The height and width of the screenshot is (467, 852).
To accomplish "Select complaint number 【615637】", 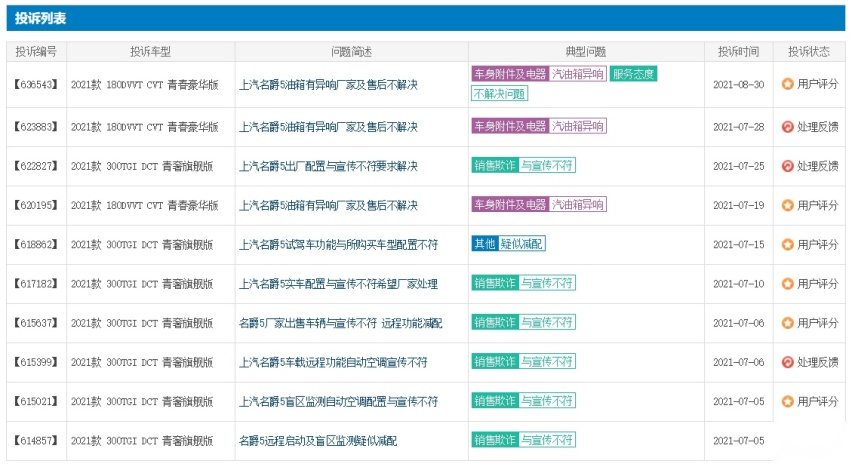I will (36, 322).
